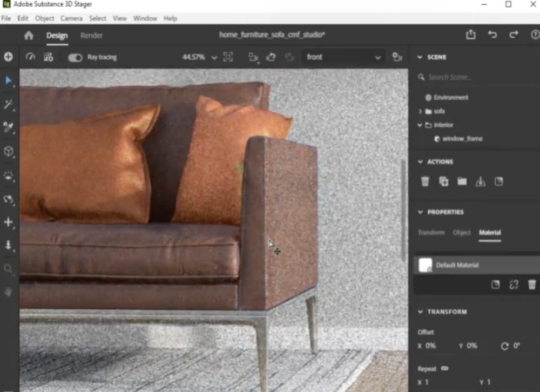Open the viewport display settings icon

click(48, 57)
